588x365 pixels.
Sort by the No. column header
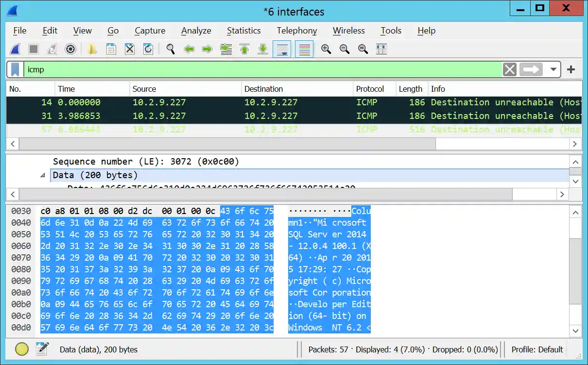[30, 89]
